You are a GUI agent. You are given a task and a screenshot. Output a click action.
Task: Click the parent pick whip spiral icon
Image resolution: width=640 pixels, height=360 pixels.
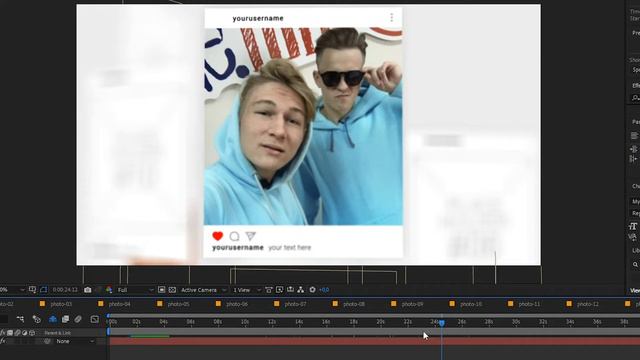coord(47,341)
